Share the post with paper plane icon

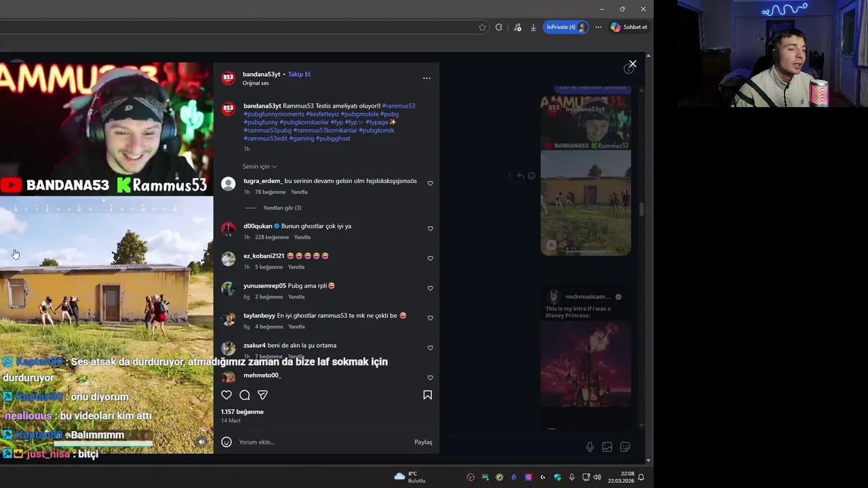pos(262,395)
